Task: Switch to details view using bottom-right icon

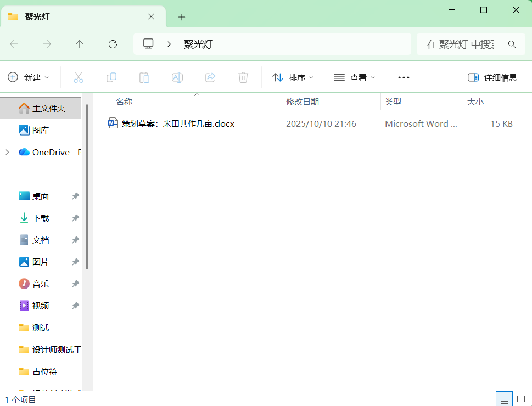Action: [505, 399]
